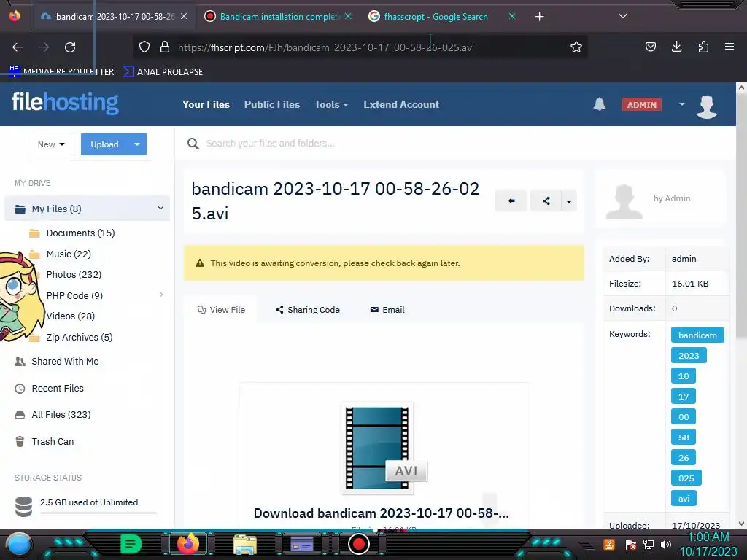Open Your Files in navbar
The image size is (747, 560).
tap(206, 104)
